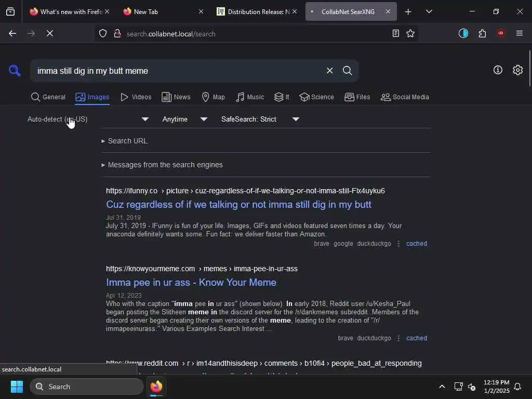The height and width of the screenshot is (399, 532).
Task: Switch to the Map category tab
Action: [x=213, y=97]
